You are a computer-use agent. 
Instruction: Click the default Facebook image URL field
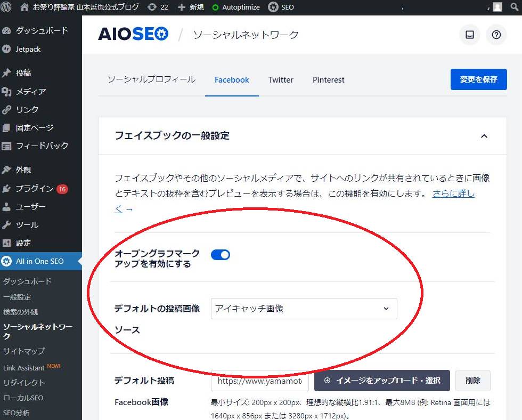259,381
